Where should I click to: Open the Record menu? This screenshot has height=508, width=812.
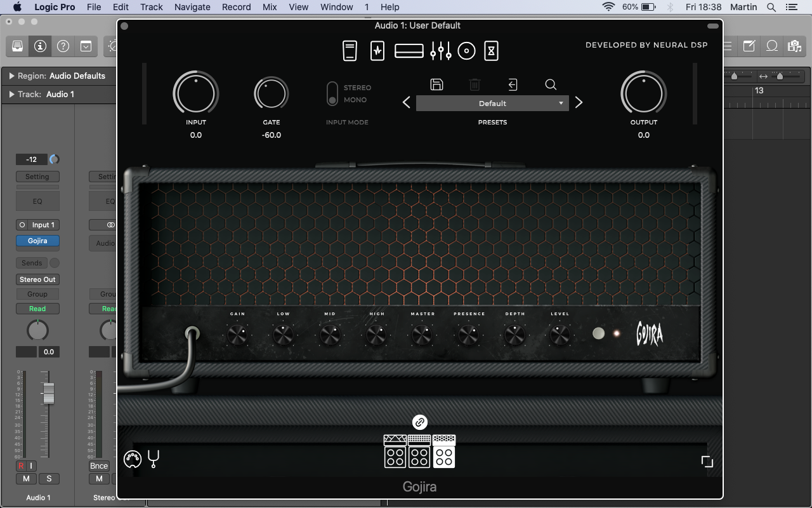click(x=237, y=7)
